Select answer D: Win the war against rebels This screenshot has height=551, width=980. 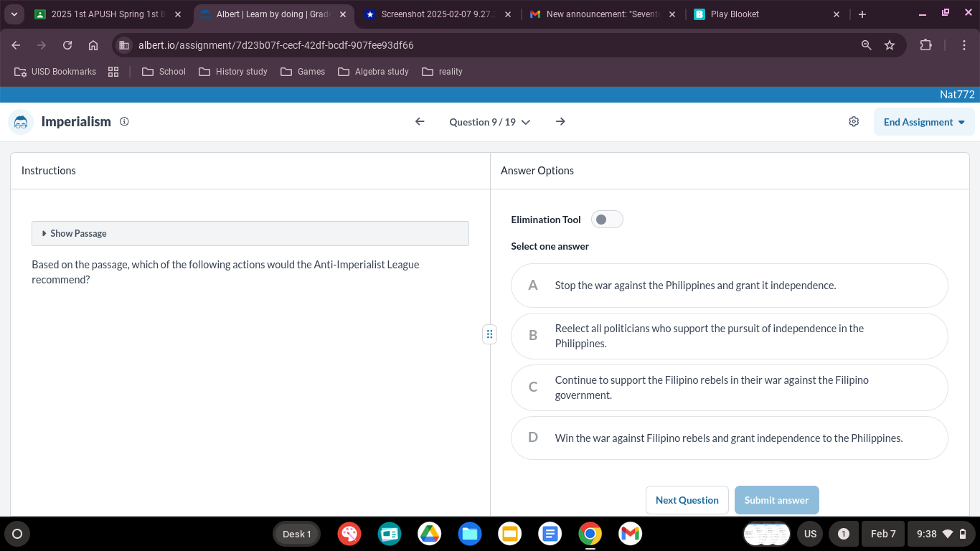[729, 438]
